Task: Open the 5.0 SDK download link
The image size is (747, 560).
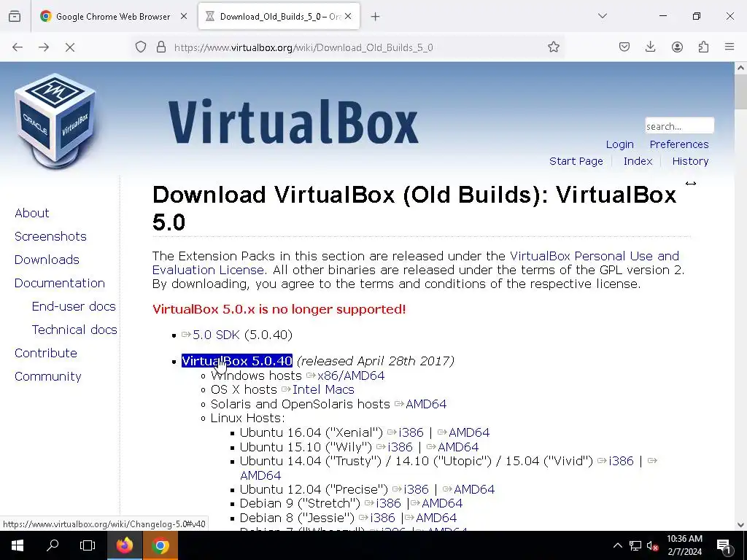Action: coord(216,335)
